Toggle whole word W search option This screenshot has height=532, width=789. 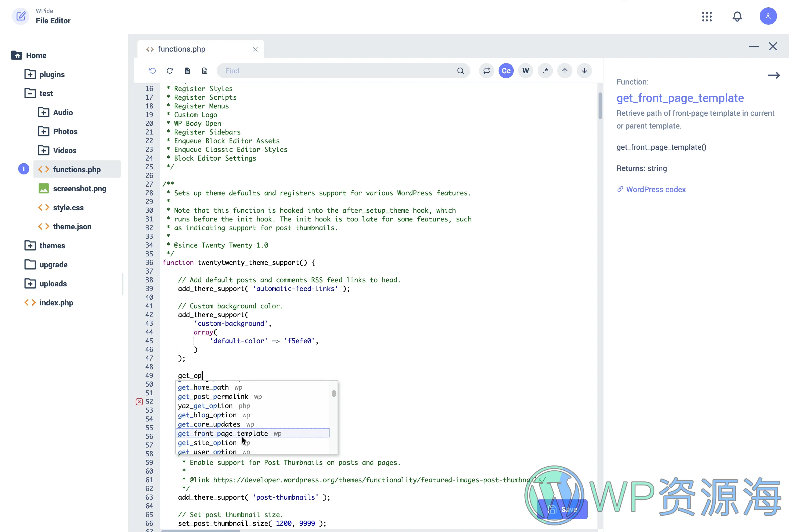[525, 71]
